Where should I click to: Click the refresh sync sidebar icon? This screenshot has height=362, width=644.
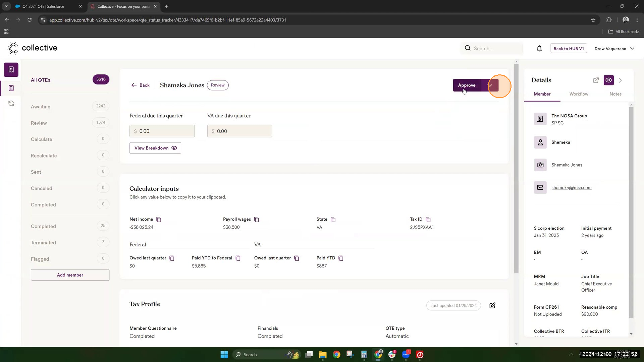(11, 103)
